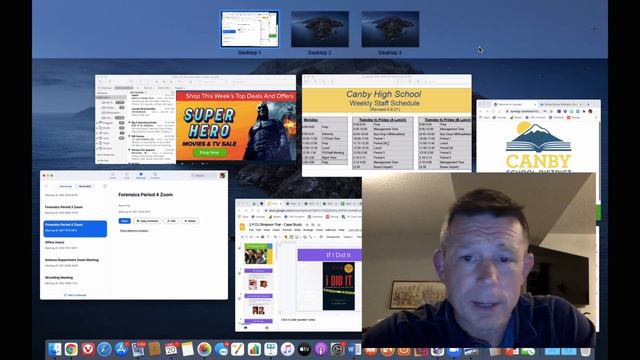
Task: Open the Contacts tab in Zoom
Action: [x=155, y=176]
